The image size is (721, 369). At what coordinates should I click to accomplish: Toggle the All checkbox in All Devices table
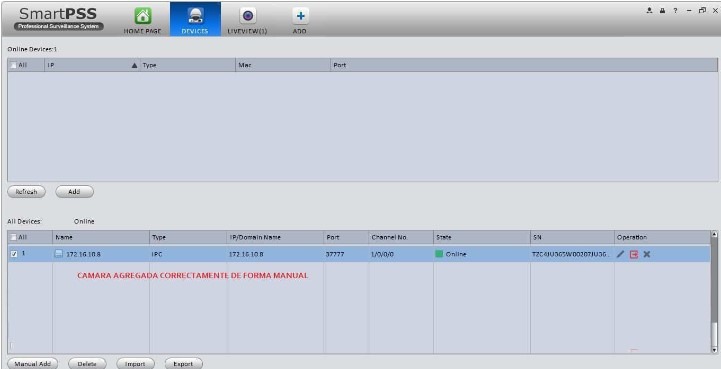[14, 237]
